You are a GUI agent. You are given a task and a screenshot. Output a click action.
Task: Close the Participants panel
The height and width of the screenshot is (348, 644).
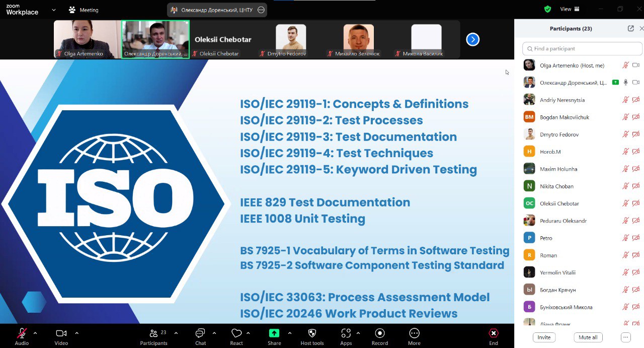(x=641, y=29)
